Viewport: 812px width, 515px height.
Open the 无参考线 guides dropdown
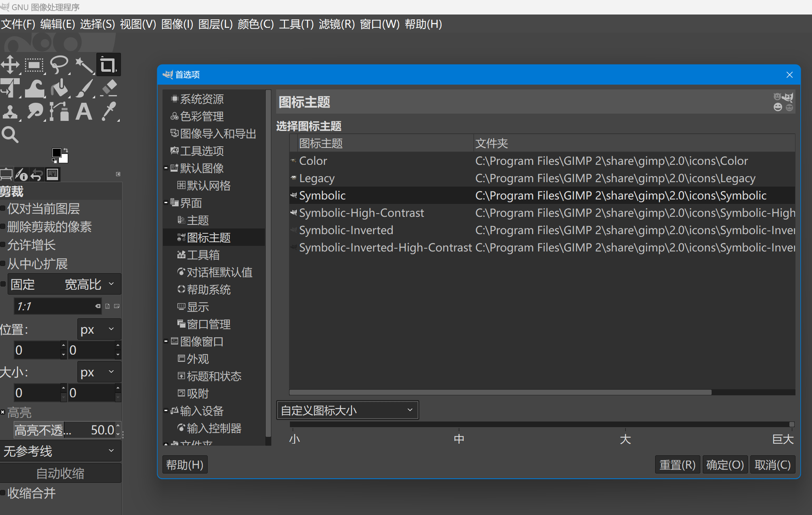(60, 451)
